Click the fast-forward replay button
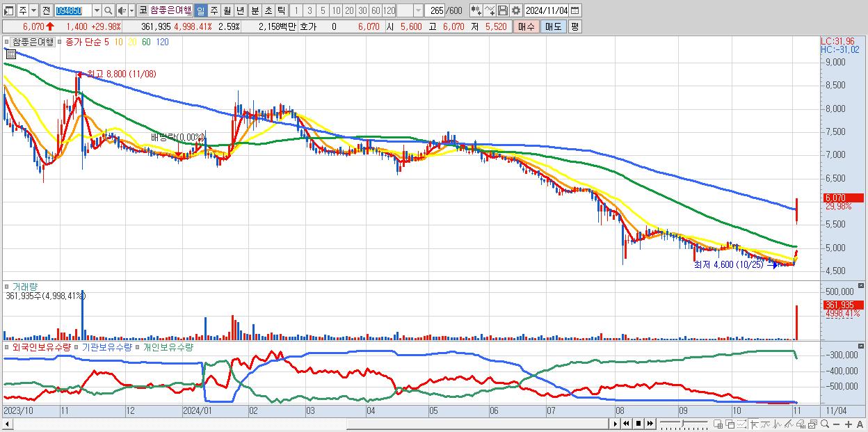 pyautogui.click(x=650, y=424)
